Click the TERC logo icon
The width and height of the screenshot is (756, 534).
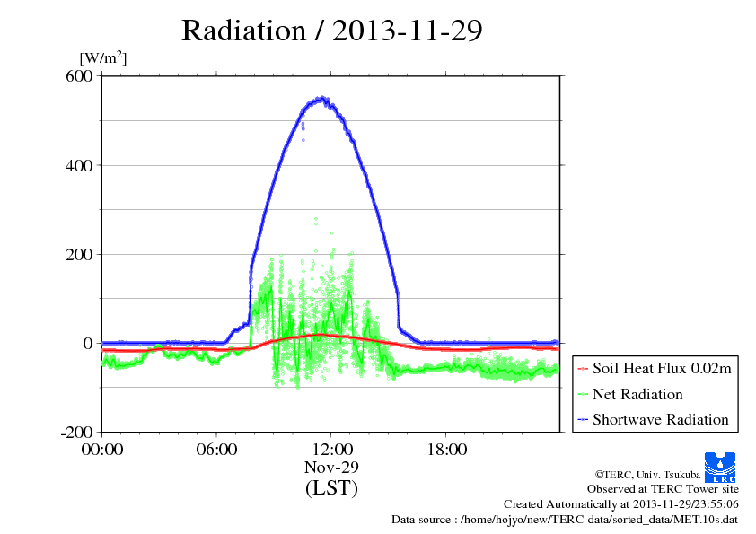720,468
